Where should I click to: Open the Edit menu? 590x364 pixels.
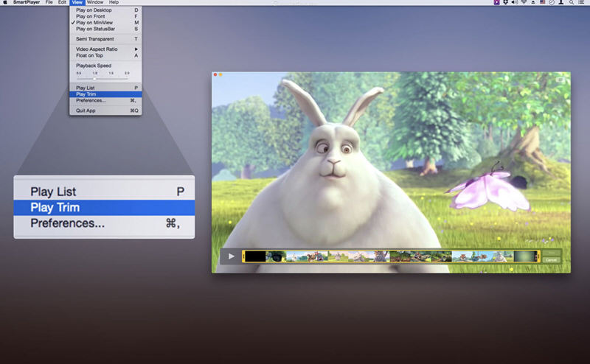pyautogui.click(x=62, y=2)
